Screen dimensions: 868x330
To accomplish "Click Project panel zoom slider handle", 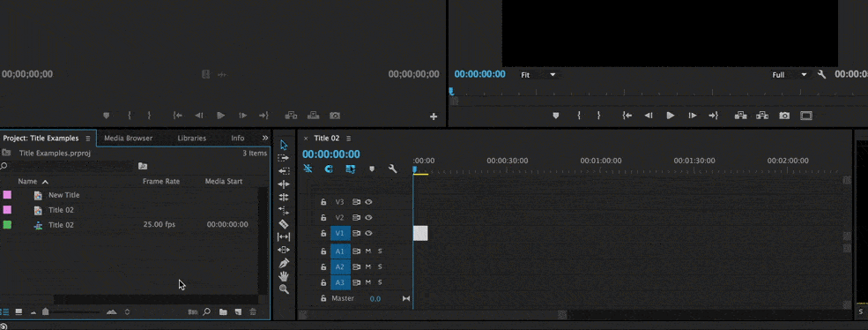I will point(46,311).
